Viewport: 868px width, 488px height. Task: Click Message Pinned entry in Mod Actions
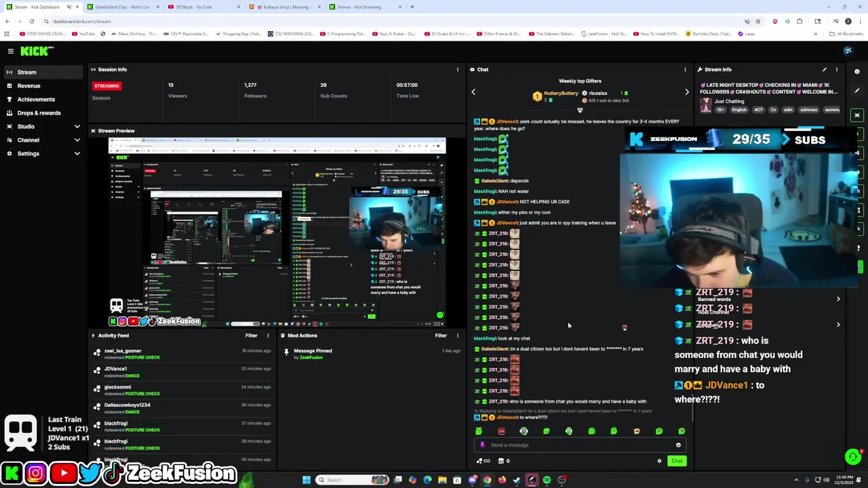[x=313, y=351]
